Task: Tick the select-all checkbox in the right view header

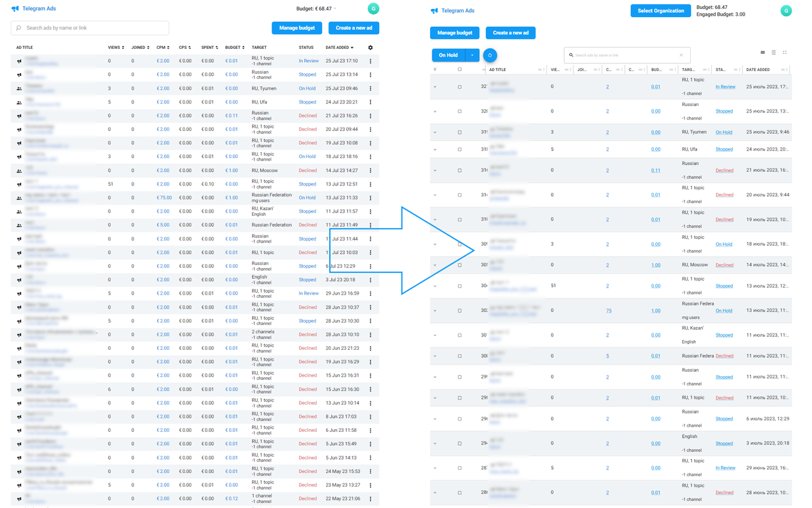Action: 460,70
